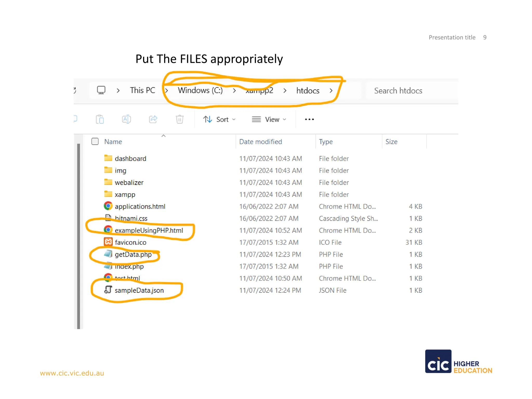This screenshot has height=399, width=532.
Task: Sort by the Date modified column header
Action: (x=261, y=142)
